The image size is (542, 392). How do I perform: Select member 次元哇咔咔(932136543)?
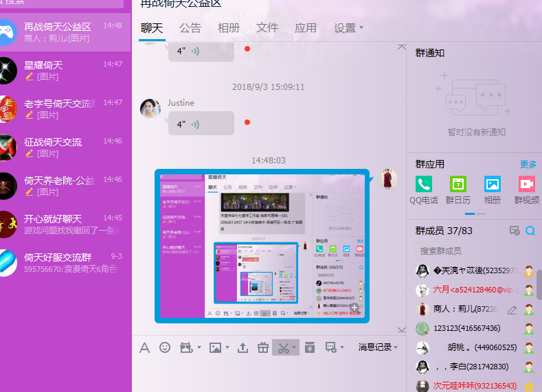(475, 385)
